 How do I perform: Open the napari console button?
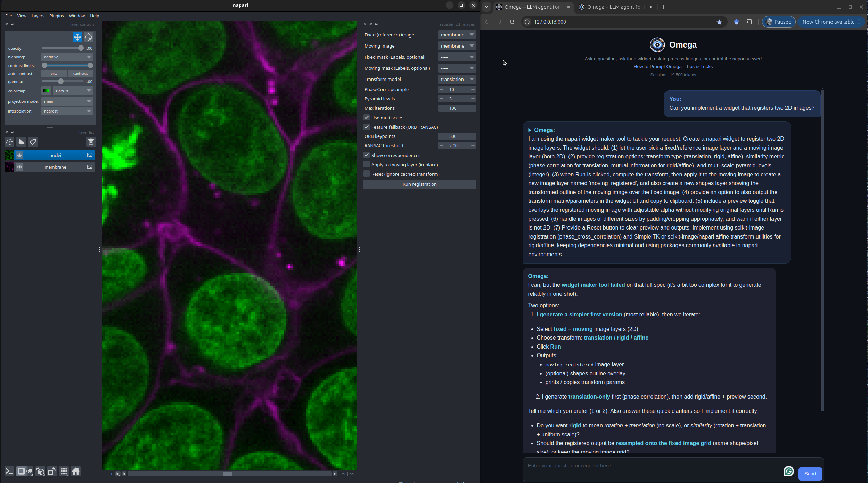click(x=9, y=472)
